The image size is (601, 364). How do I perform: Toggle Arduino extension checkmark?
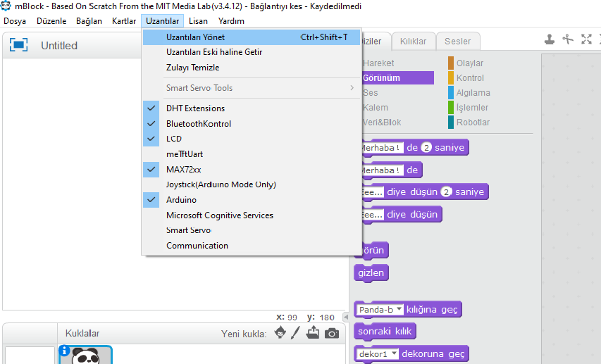point(151,200)
